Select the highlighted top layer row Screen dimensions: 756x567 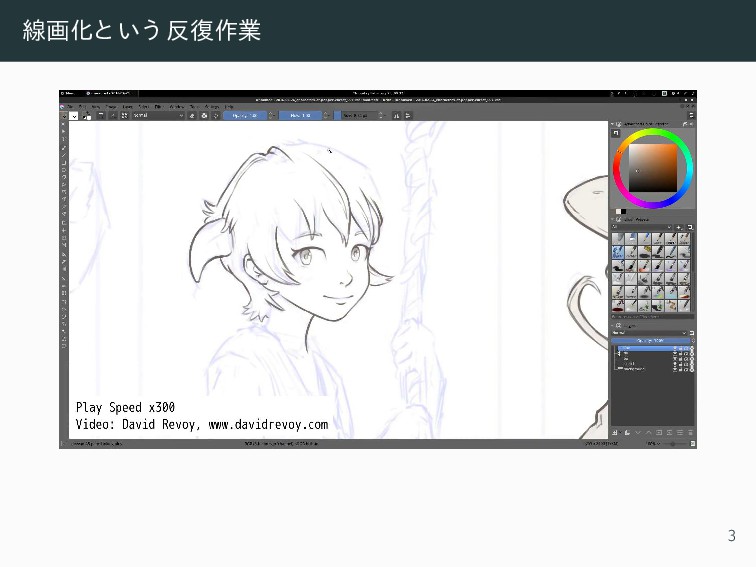[x=653, y=348]
